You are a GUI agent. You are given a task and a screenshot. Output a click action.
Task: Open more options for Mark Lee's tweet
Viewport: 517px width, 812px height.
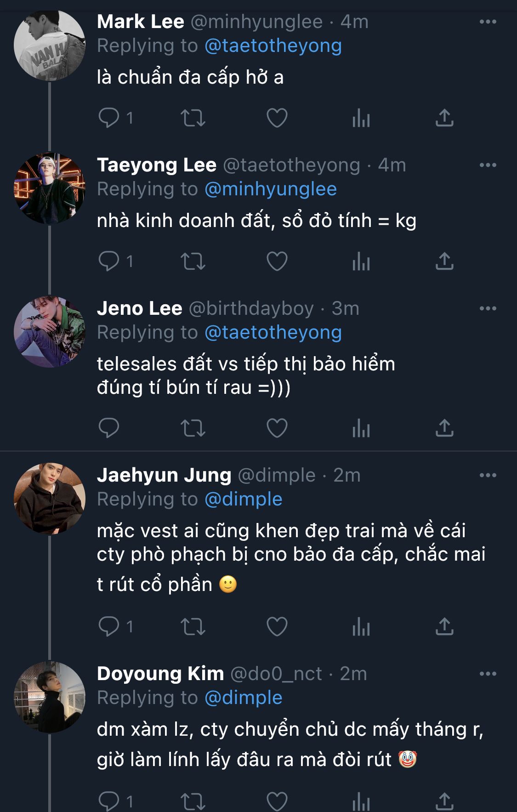point(488,22)
